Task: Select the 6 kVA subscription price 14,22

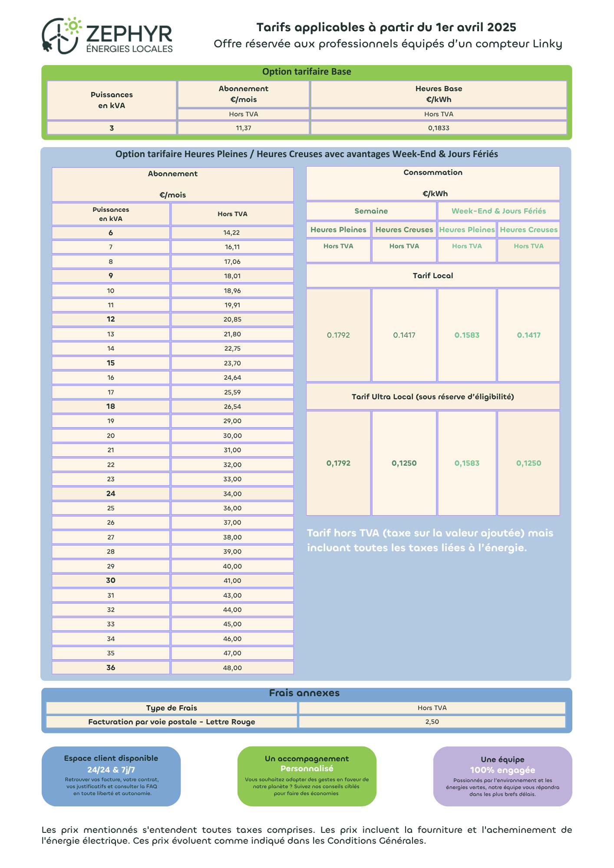Action: pos(232,233)
